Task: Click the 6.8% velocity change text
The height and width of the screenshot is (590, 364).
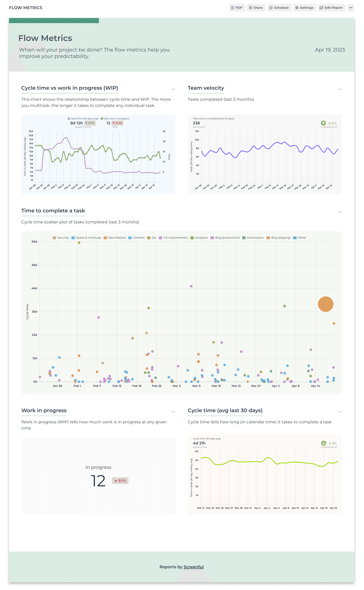Action: [332, 123]
